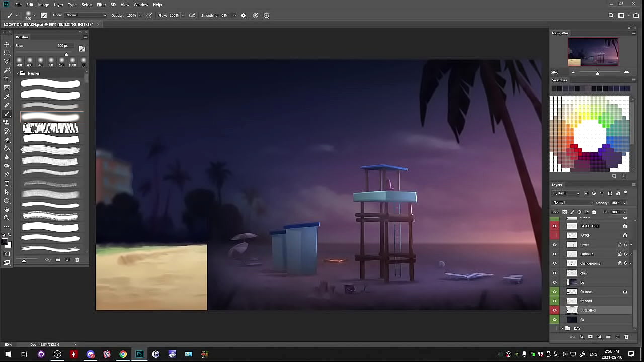Click the foreground color swatch

click(5, 242)
